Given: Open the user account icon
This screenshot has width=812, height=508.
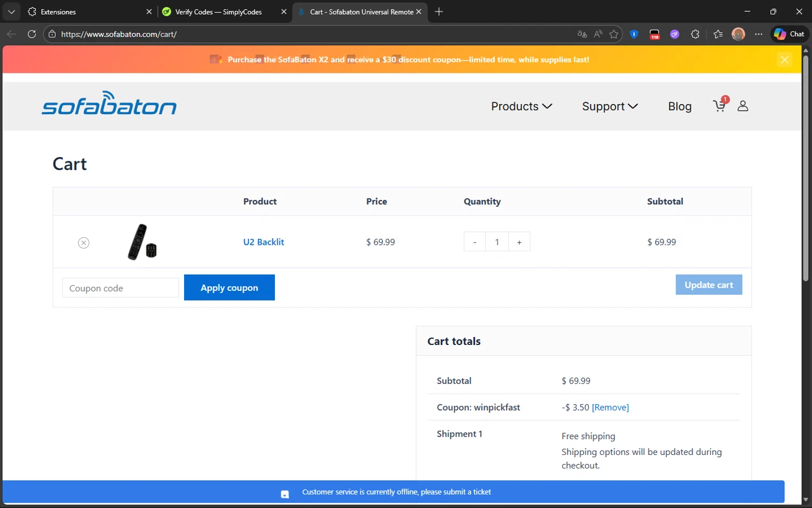Looking at the screenshot, I should (x=743, y=106).
